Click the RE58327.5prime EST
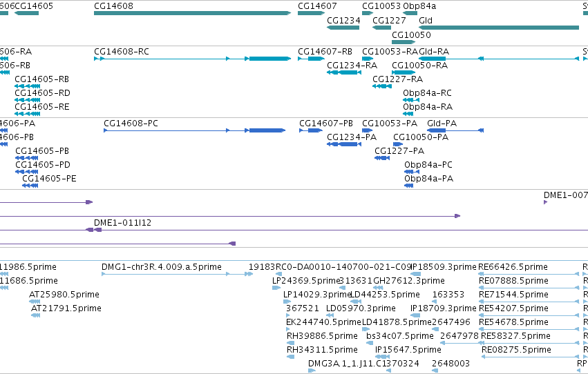Viewport: 588px width, 374px height. pos(530,344)
